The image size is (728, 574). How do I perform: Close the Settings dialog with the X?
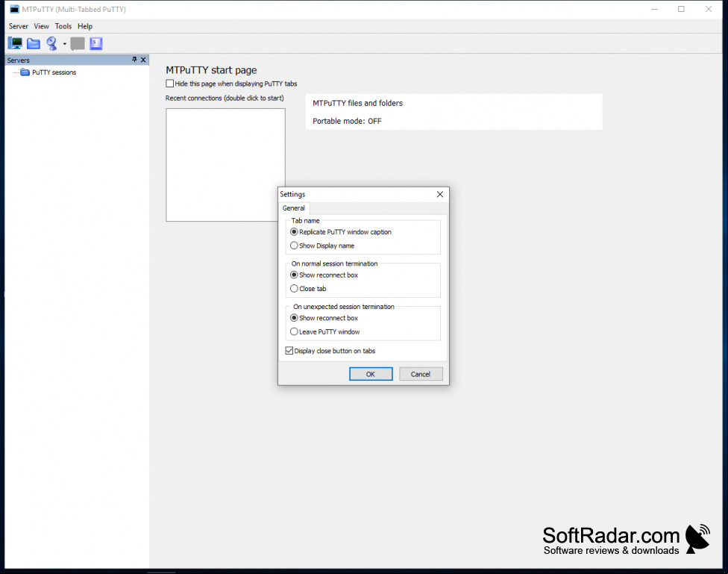439,194
